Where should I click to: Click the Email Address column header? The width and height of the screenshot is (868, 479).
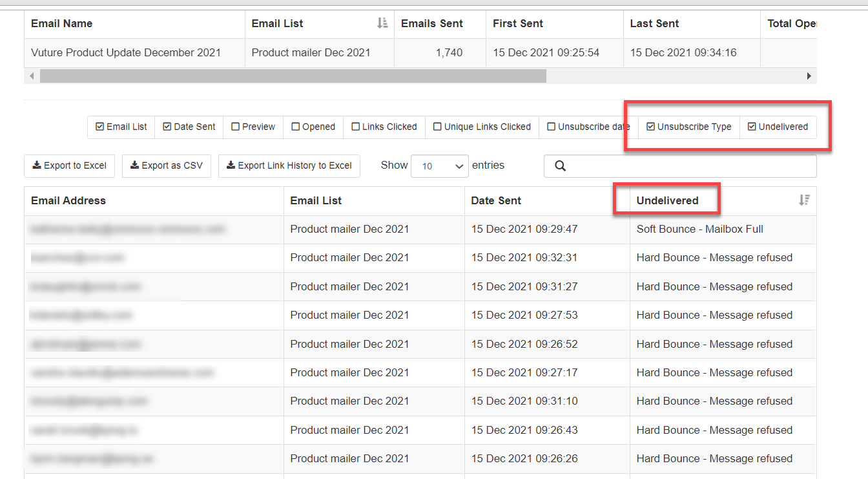[x=68, y=200]
